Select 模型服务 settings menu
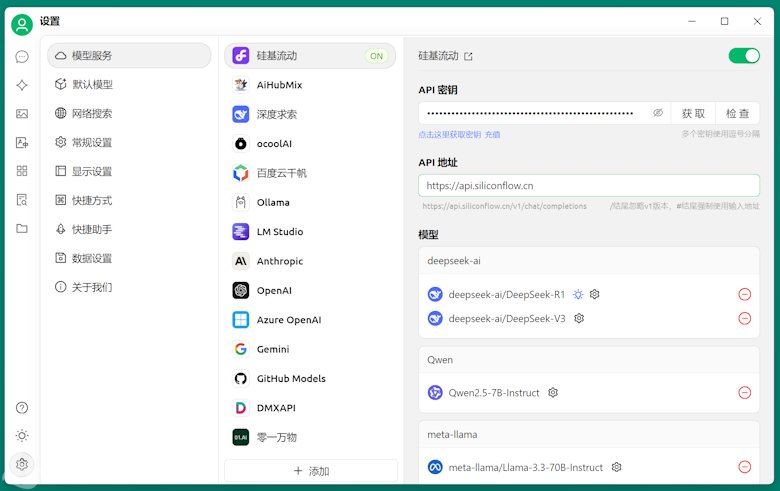Screen dimensions: 780x491 pyautogui.click(x=129, y=55)
